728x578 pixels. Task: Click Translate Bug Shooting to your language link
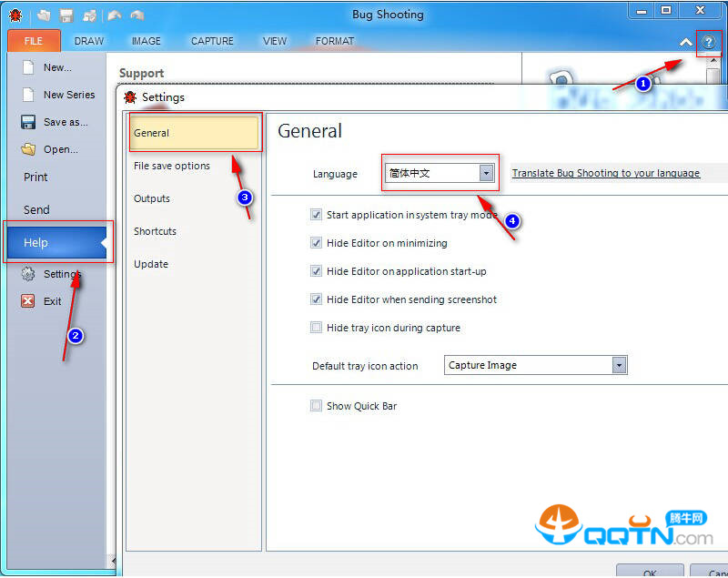click(x=606, y=173)
